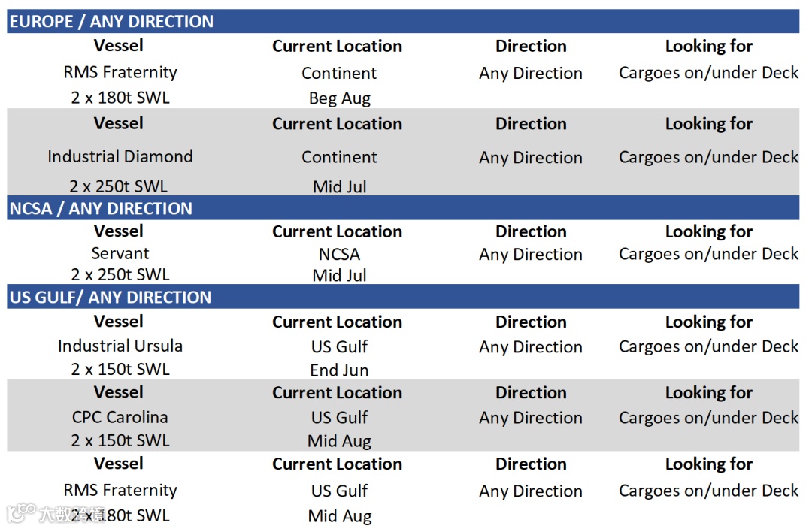Click RMS Fraternity in the Europe section
812x529 pixels.
(x=120, y=72)
